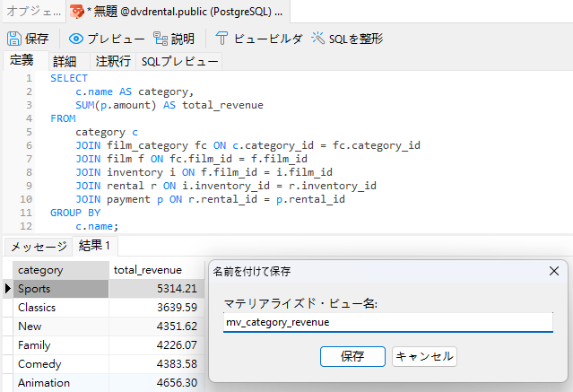Select the Family cell
The image size is (573, 392).
[x=61, y=345]
